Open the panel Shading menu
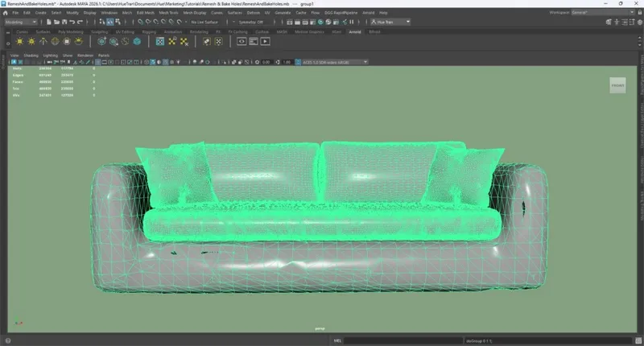644x346 pixels. [31, 56]
